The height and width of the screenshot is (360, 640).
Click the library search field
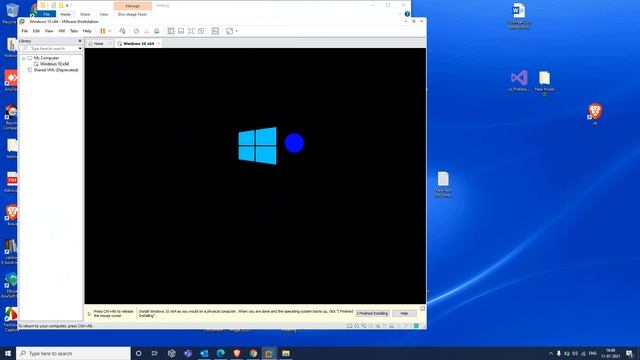tap(49, 49)
